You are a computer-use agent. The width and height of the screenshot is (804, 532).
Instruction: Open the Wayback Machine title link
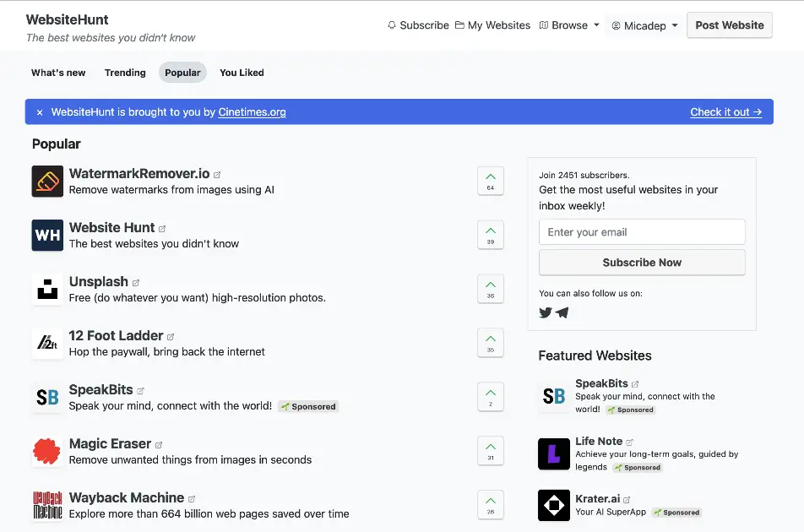coord(127,497)
